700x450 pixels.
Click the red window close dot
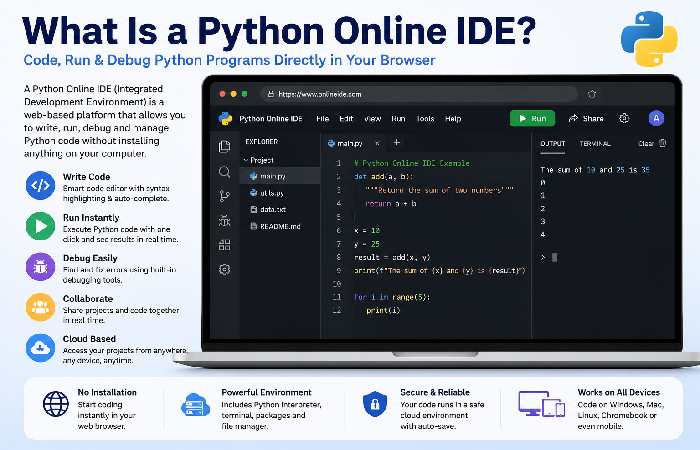pyautogui.click(x=222, y=94)
